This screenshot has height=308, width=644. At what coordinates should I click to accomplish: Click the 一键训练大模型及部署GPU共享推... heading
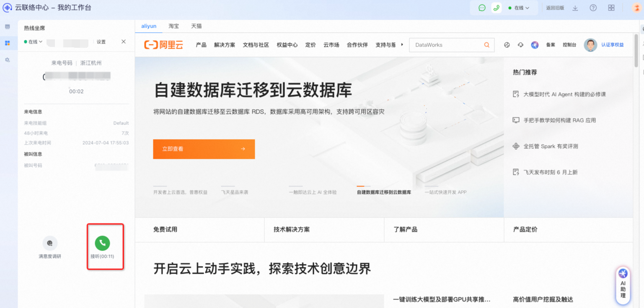[x=442, y=299]
